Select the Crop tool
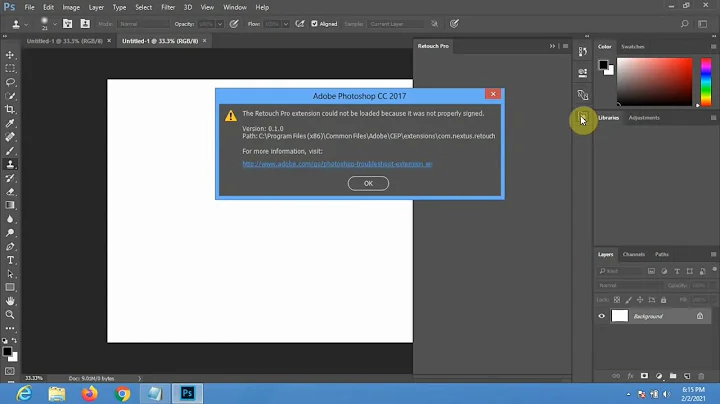720x404 pixels. click(10, 109)
